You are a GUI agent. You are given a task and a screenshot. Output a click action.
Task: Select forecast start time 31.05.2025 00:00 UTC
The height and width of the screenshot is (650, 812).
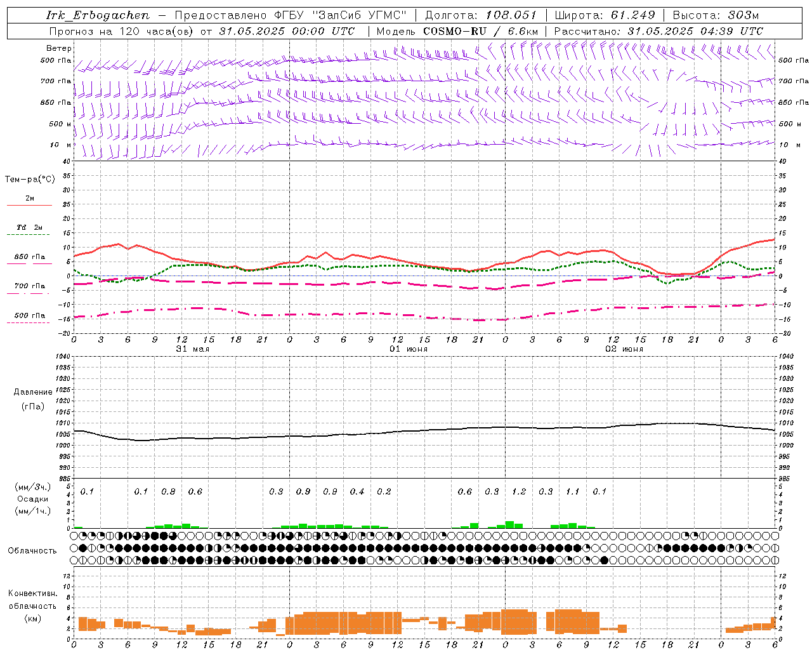click(287, 31)
